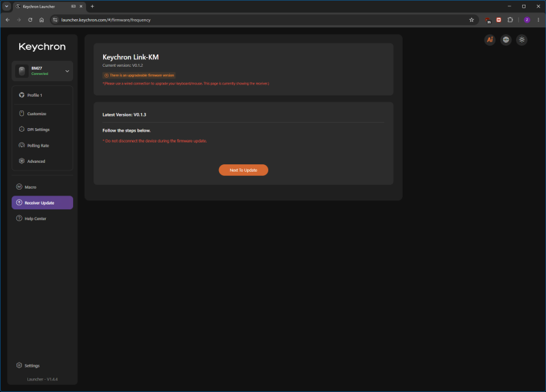
Task: Click the Latest Version: V0.1.3 text
Action: pyautogui.click(x=124, y=115)
